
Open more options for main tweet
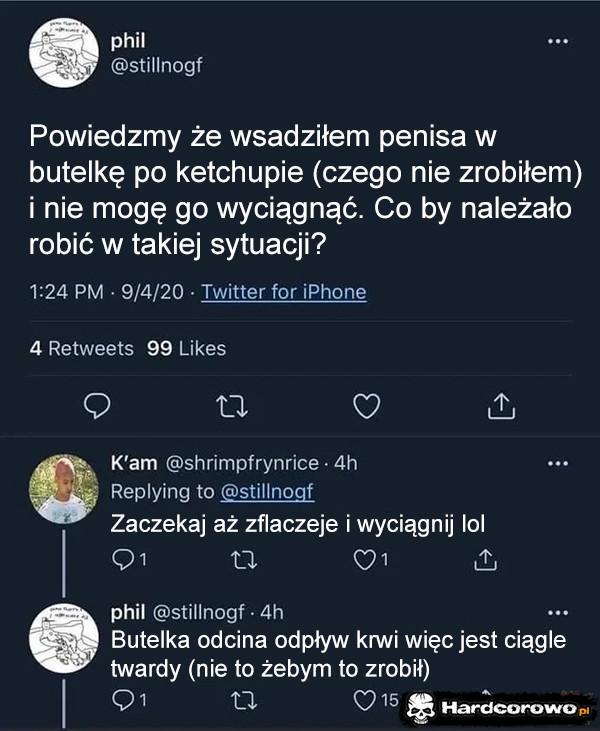click(x=558, y=42)
